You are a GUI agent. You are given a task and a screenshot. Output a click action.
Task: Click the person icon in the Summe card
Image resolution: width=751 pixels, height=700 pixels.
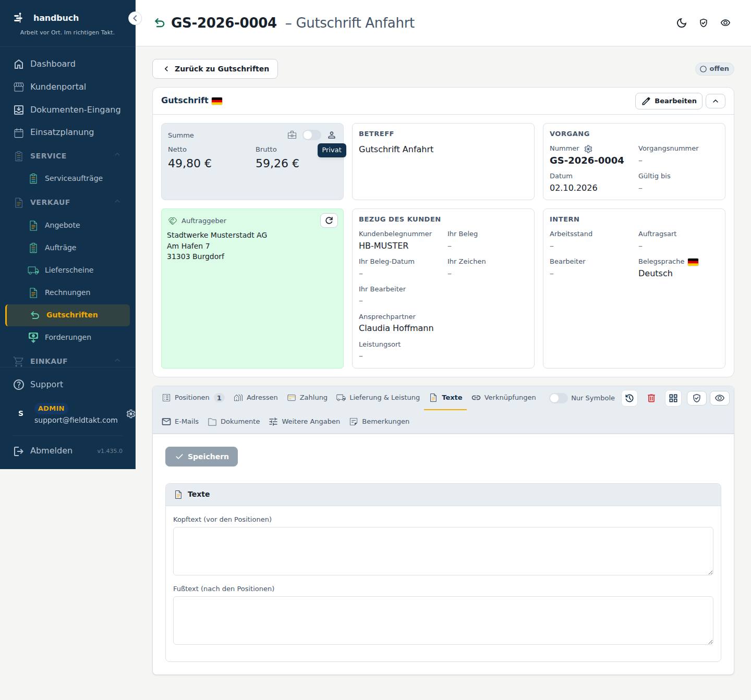[332, 135]
